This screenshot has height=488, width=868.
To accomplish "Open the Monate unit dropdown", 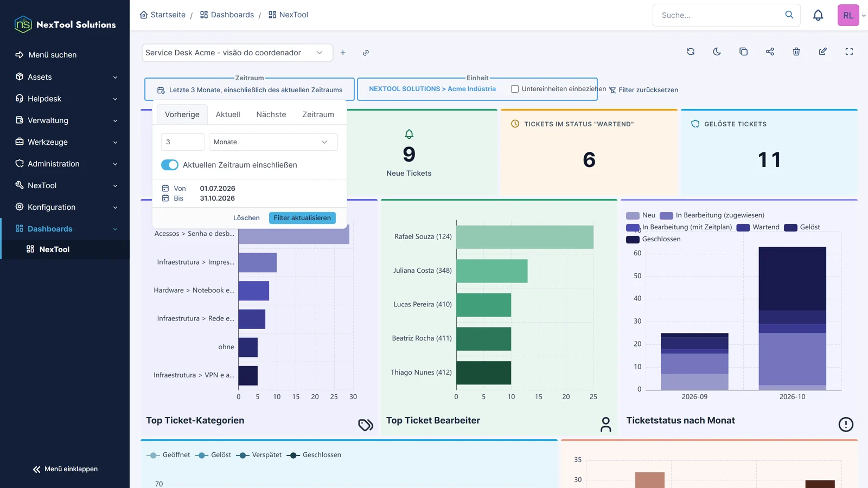I will [273, 142].
